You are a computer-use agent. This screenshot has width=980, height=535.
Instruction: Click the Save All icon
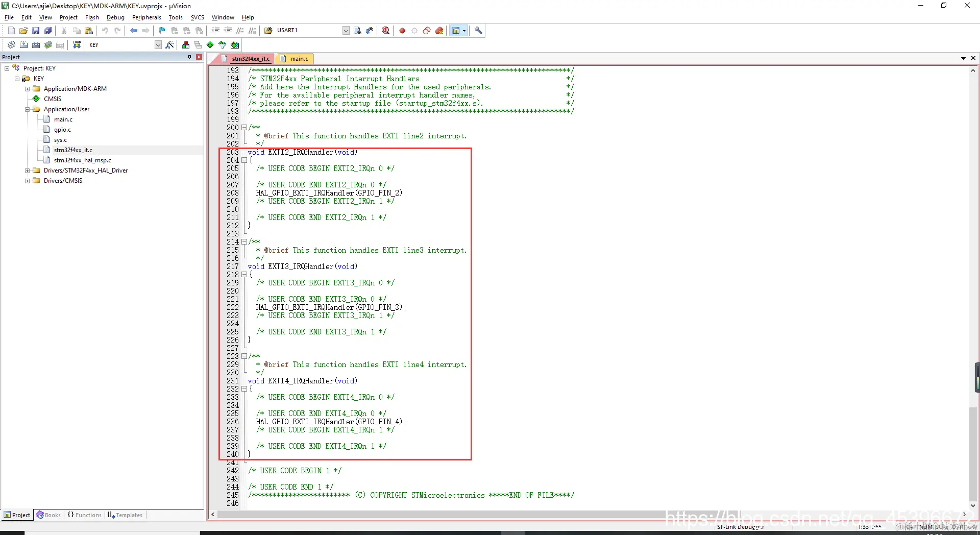tap(48, 31)
